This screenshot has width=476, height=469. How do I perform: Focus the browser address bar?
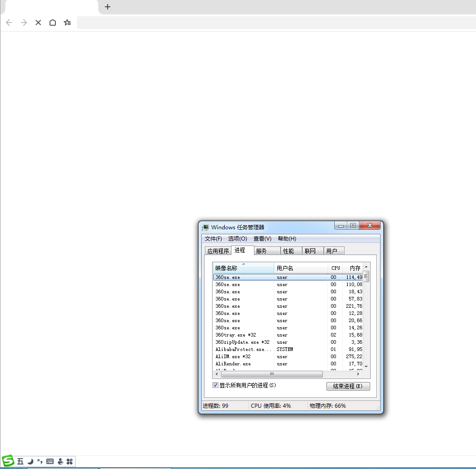tap(276, 23)
